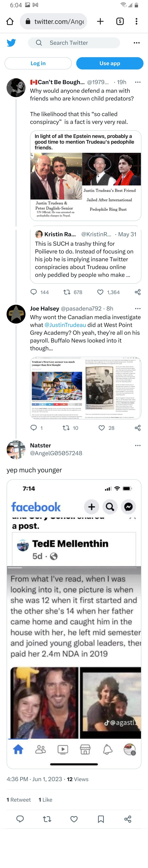Open more options next to the search bar
The width and height of the screenshot is (148, 868).
[136, 43]
